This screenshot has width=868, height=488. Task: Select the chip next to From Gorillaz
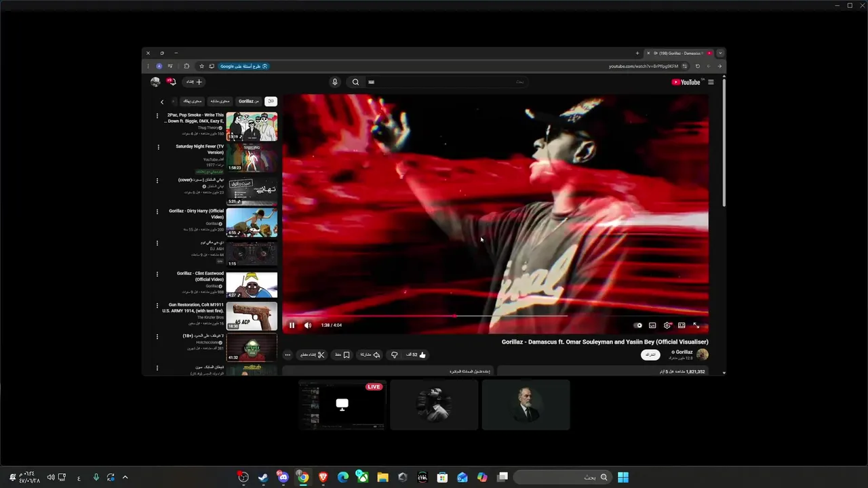220,101
